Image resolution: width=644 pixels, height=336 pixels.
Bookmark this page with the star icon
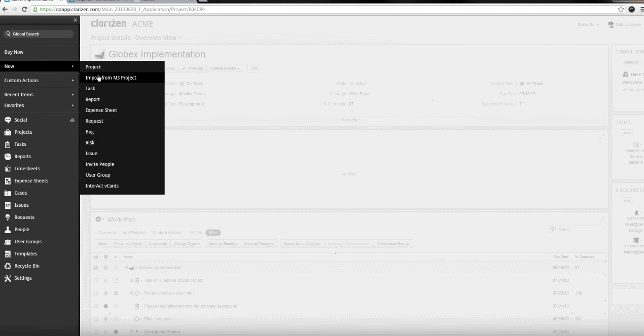(x=621, y=9)
